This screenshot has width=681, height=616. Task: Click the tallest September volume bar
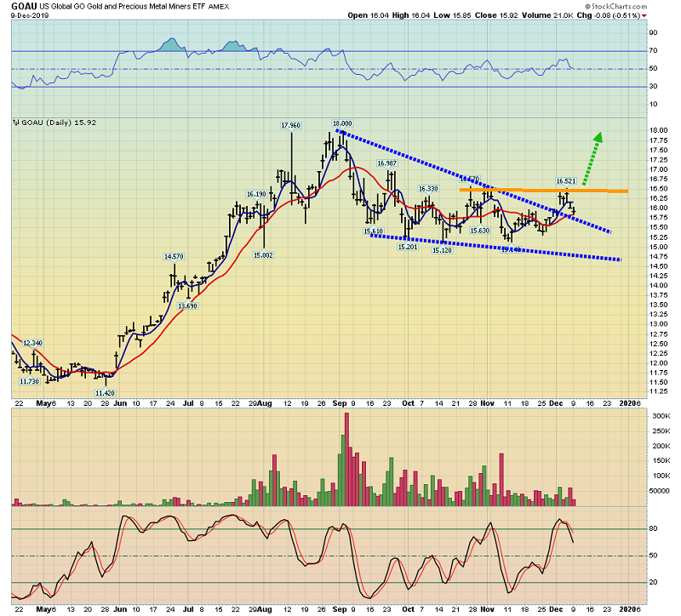(346, 459)
